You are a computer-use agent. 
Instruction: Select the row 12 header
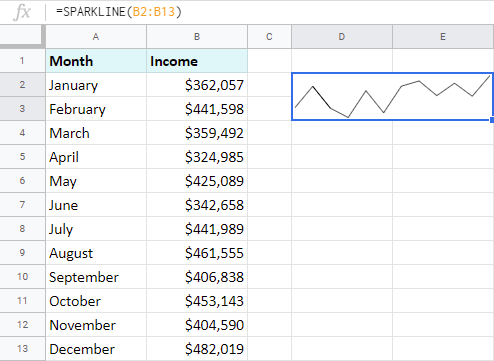(x=22, y=325)
